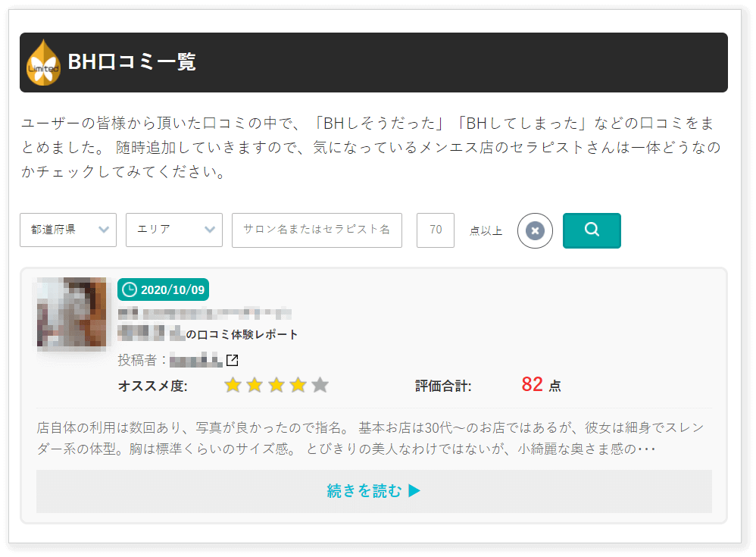This screenshot has width=756, height=557.
Task: Open the blurred reviewer thumbnail image
Action: point(71,312)
